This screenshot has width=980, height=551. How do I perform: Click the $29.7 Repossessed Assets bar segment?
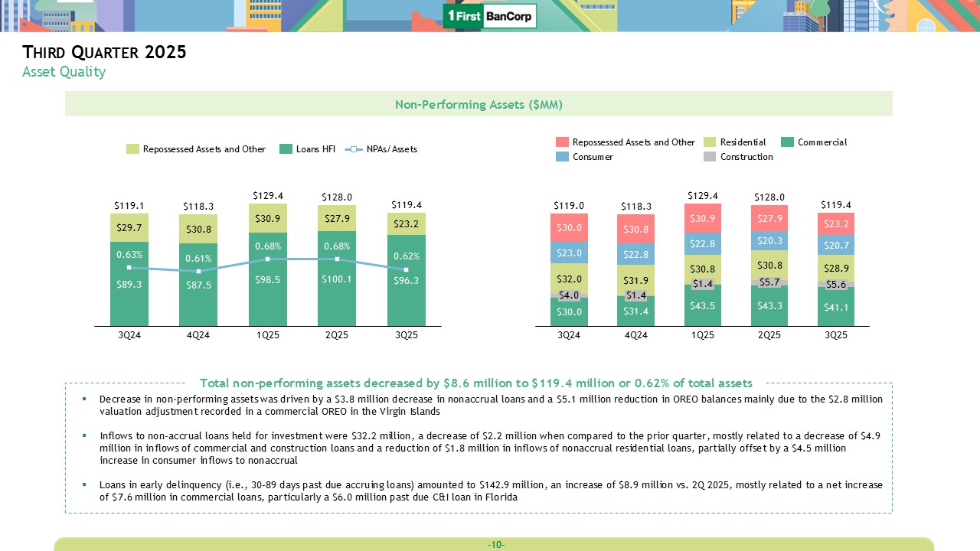tap(129, 227)
